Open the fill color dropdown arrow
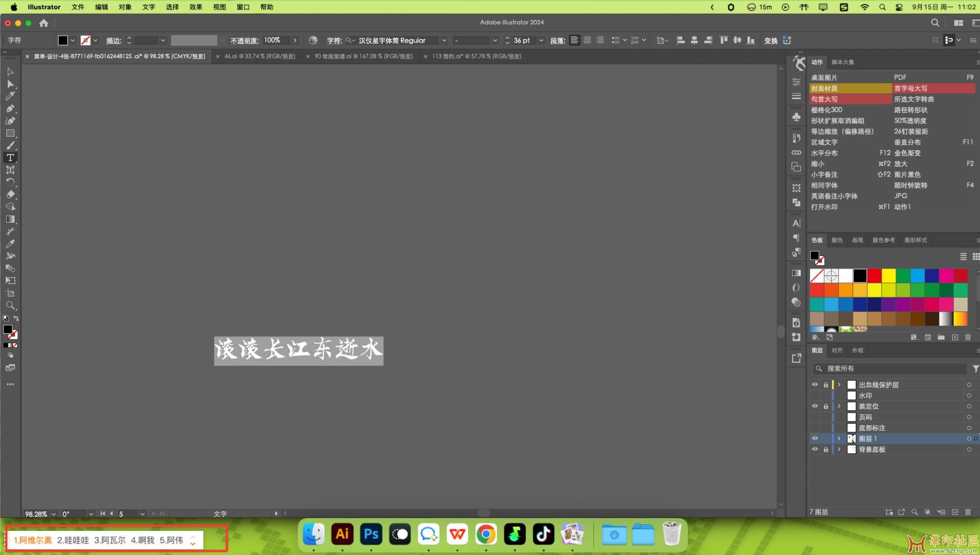Viewport: 980px width, 555px height. pos(73,40)
